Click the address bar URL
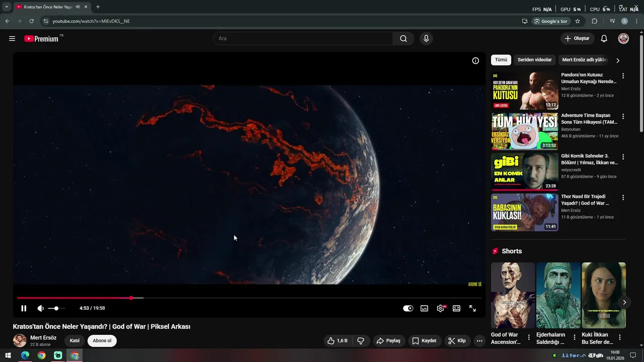 point(91,21)
